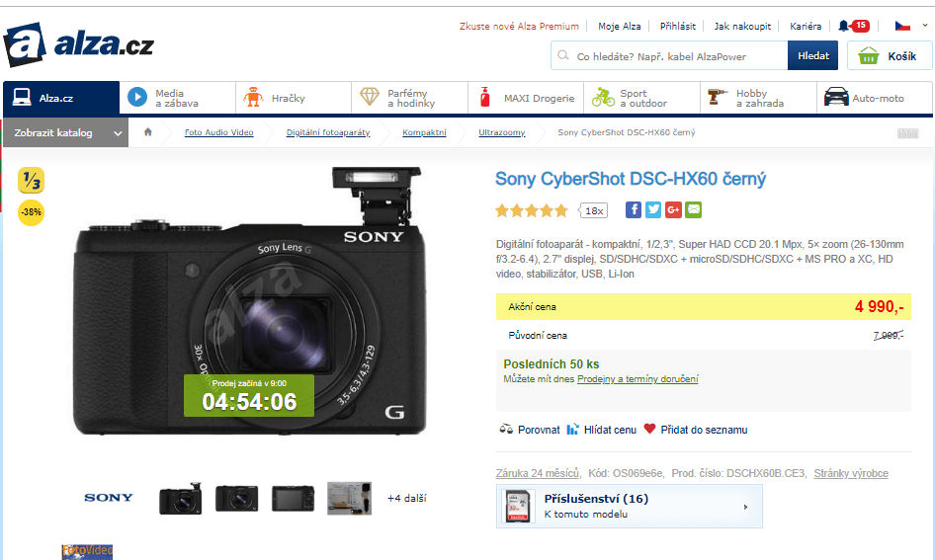Image resolution: width=935 pixels, height=560 pixels.
Task: Click the alza.cz logo
Action: pos(79,44)
